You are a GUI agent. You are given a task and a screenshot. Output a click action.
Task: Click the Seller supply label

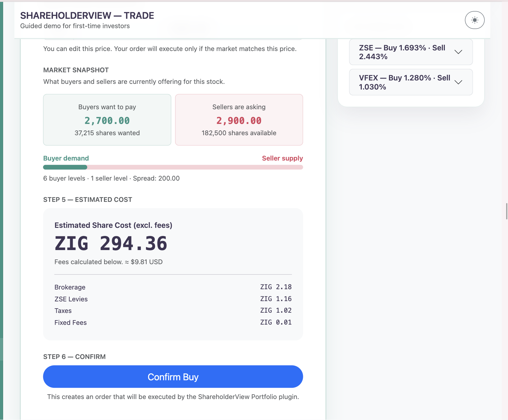282,158
